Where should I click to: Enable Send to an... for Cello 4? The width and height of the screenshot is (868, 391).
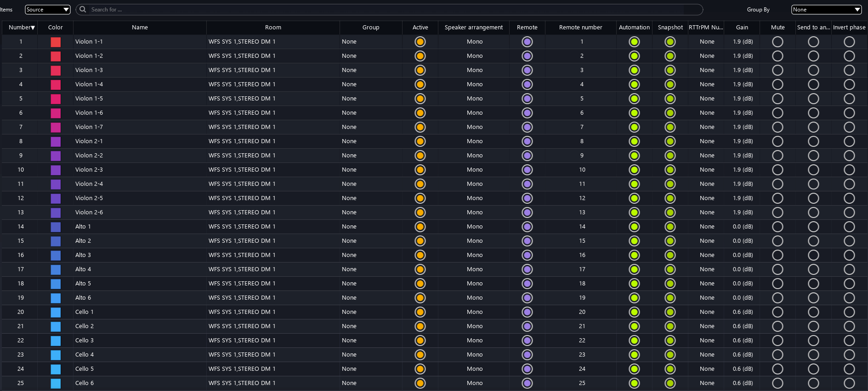coord(813,355)
